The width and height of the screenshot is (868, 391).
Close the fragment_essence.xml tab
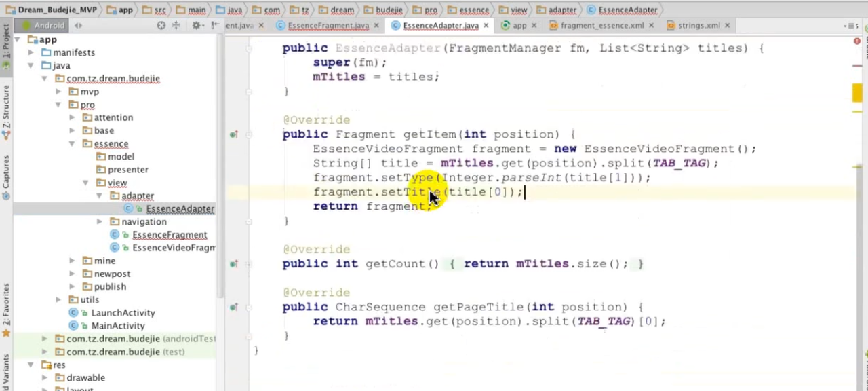coord(652,25)
